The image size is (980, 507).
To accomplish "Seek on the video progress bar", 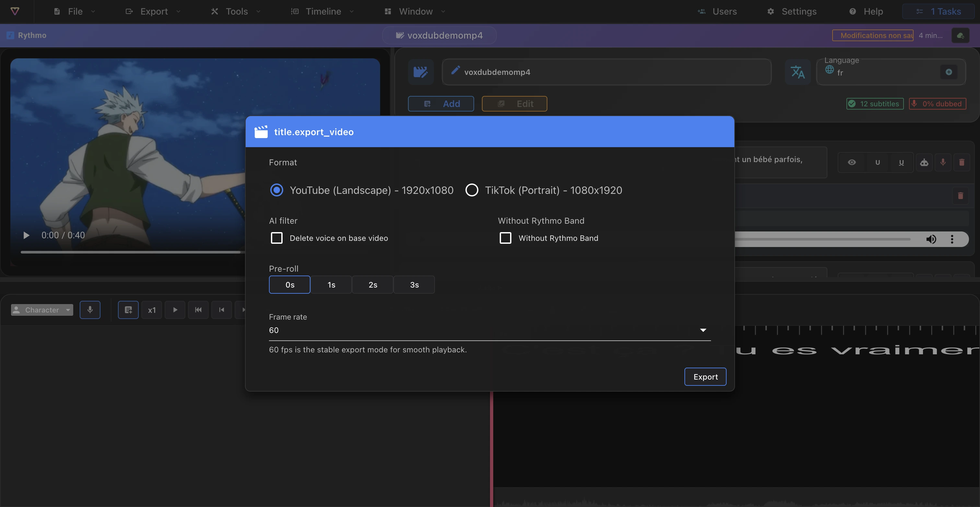I will pyautogui.click(x=133, y=252).
